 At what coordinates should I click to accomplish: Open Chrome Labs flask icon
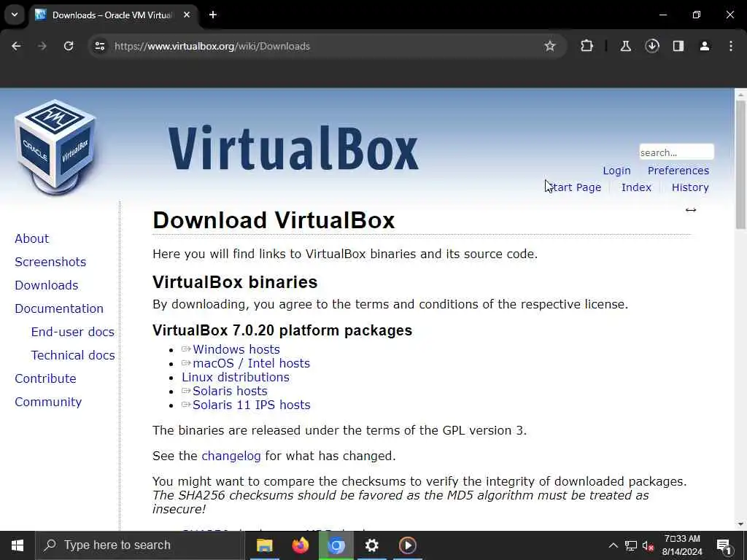point(625,46)
